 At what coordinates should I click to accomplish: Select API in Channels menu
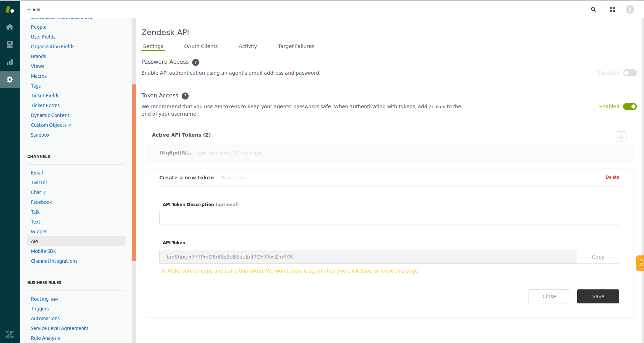76,241
